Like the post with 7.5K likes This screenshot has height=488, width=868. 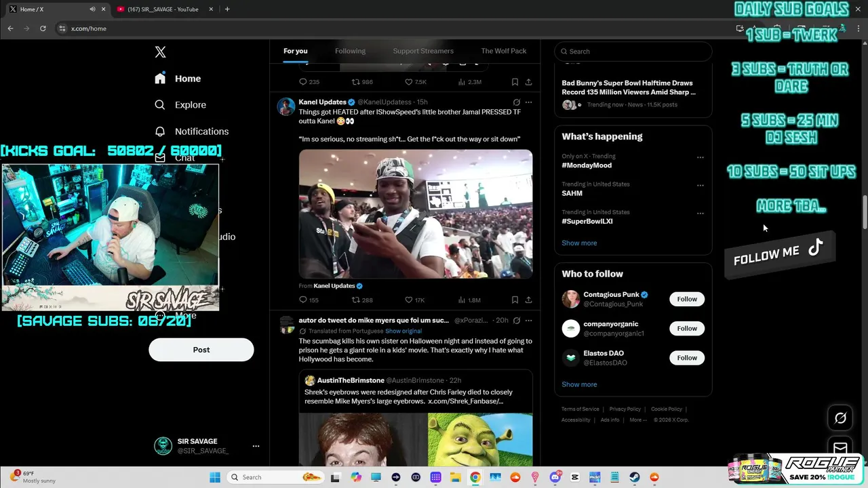pos(416,82)
